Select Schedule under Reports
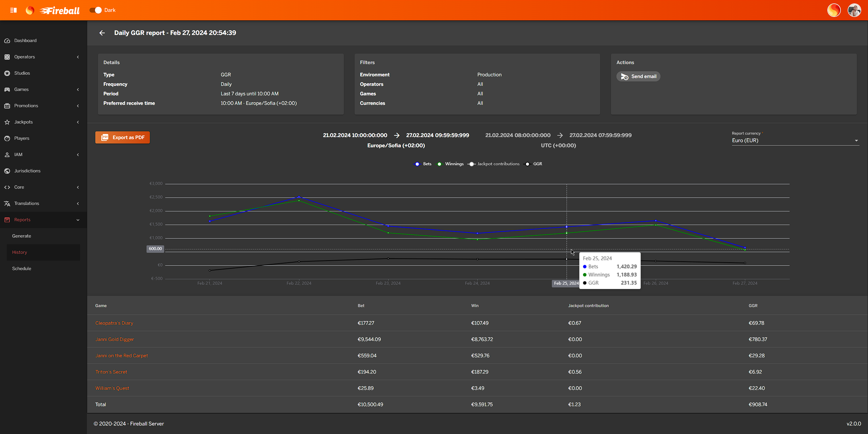868x434 pixels. [x=22, y=268]
